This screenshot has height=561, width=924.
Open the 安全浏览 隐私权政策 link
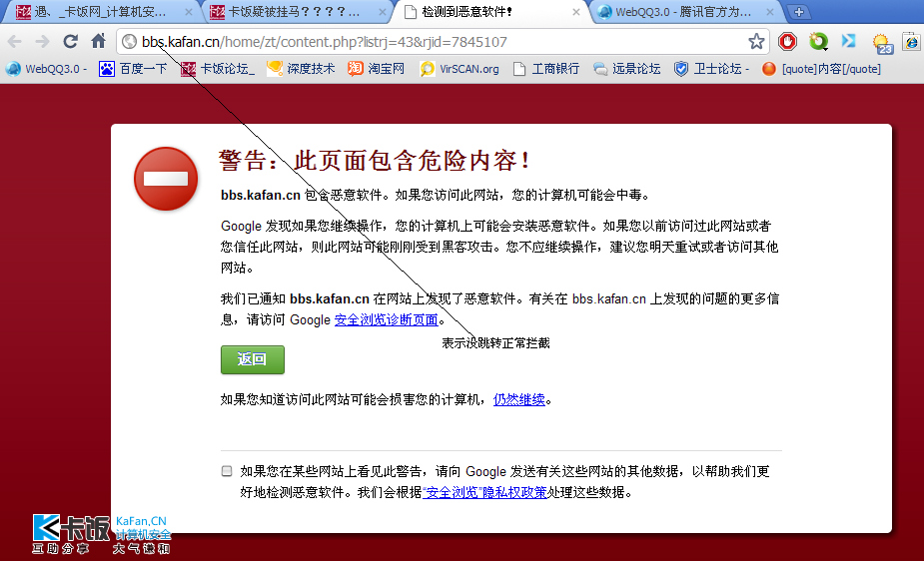(485, 492)
